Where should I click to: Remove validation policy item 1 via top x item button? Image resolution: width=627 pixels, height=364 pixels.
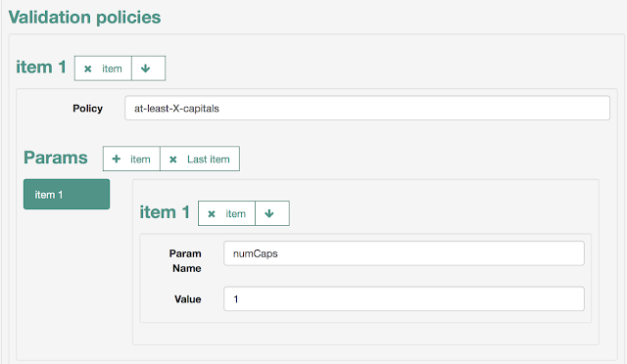point(103,68)
